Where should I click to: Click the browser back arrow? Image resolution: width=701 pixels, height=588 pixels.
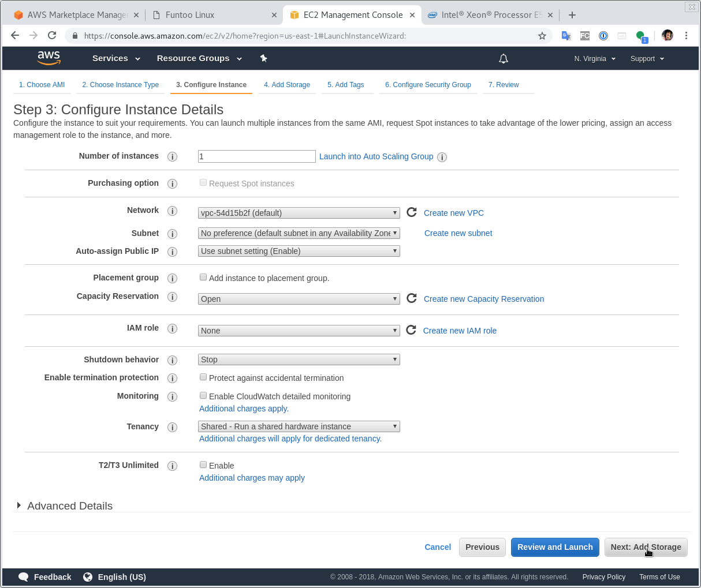[15, 35]
